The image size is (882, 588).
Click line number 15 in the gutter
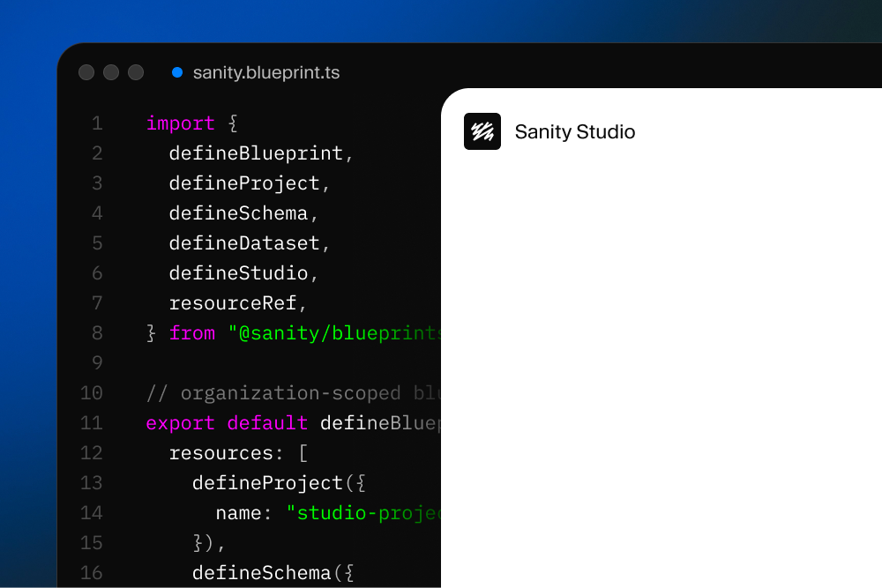(92, 543)
